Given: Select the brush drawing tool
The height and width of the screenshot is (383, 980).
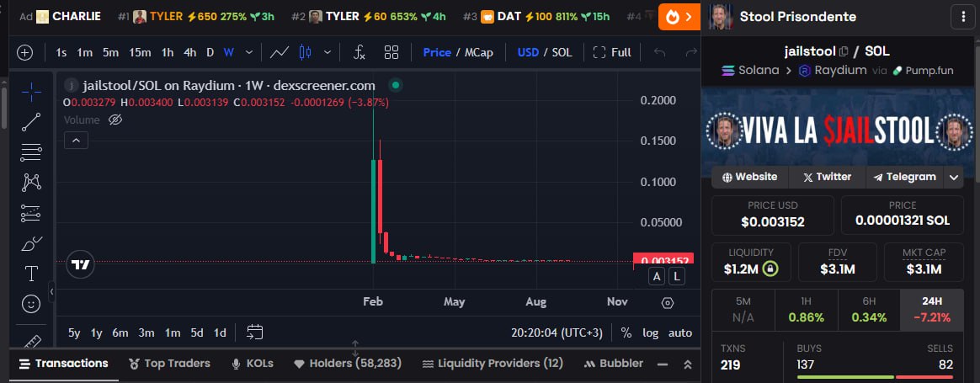Looking at the screenshot, I should point(31,243).
